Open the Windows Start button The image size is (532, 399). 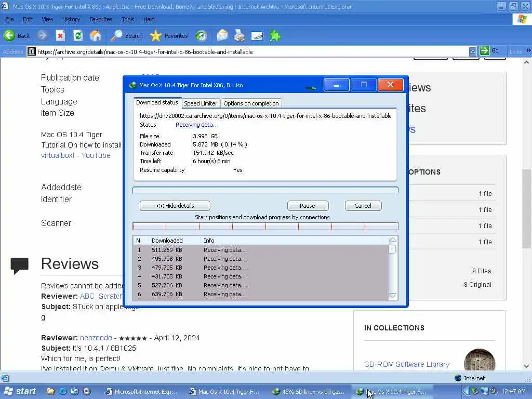(19, 391)
